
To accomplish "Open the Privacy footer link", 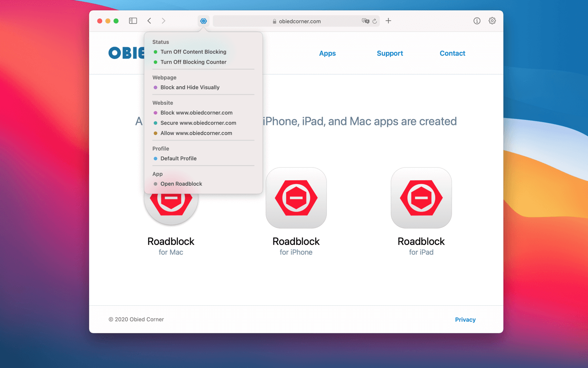I will [x=465, y=320].
